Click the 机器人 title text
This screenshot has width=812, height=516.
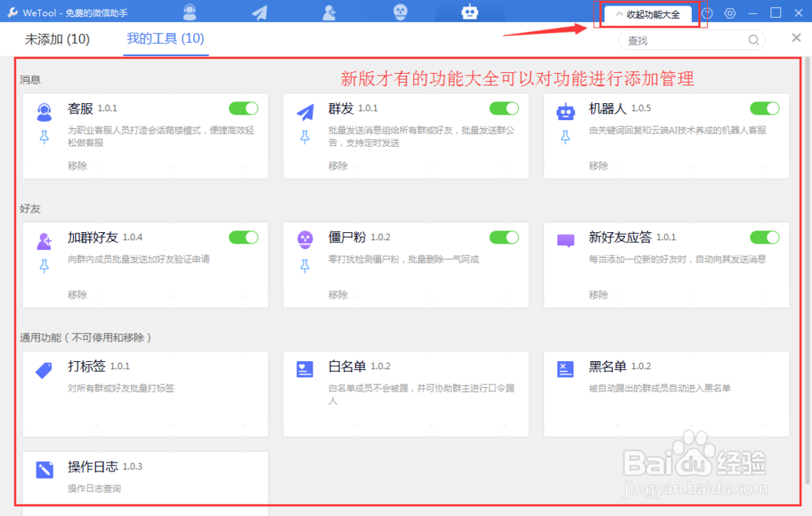(x=607, y=109)
